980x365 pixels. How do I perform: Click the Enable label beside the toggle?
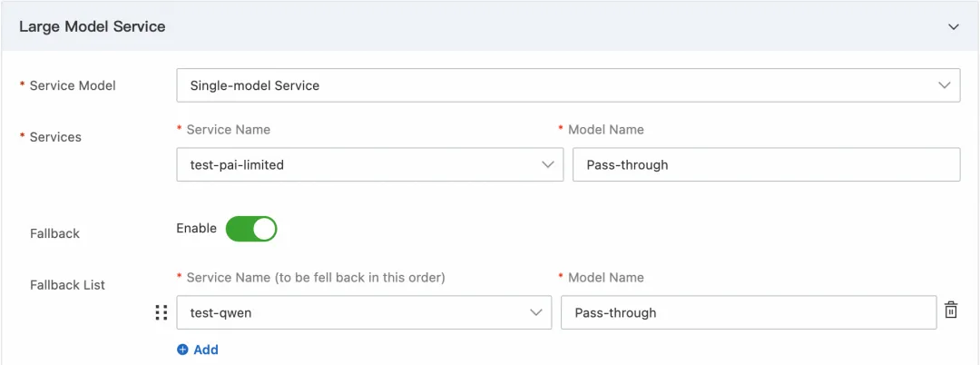pos(196,228)
